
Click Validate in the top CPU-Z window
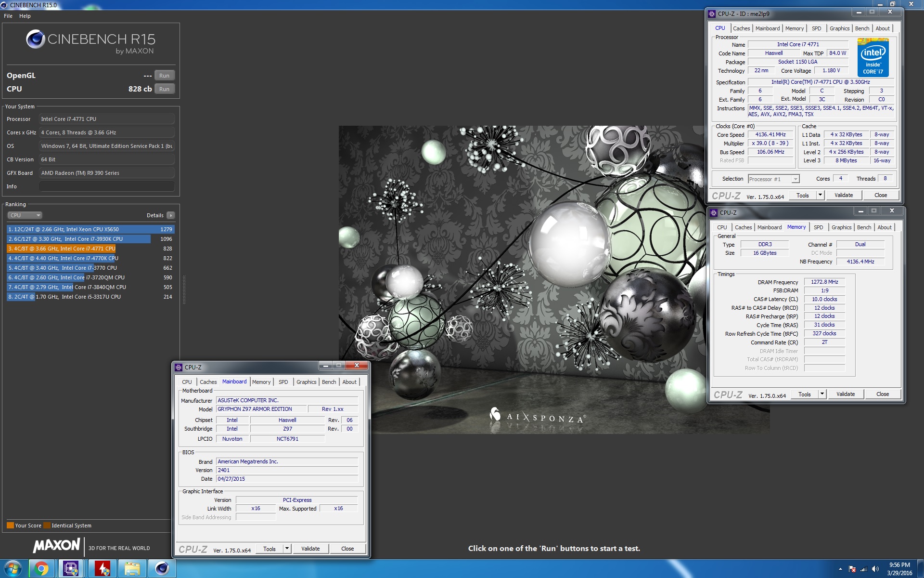(x=844, y=195)
